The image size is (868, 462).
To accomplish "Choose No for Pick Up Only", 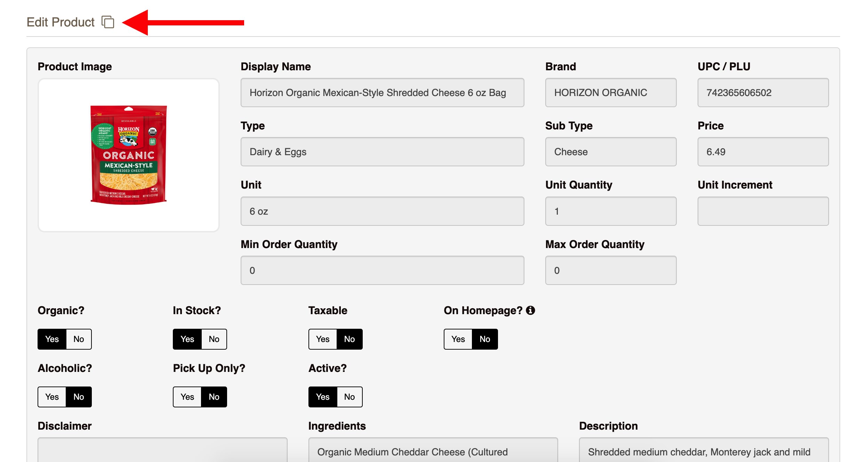I will (214, 397).
